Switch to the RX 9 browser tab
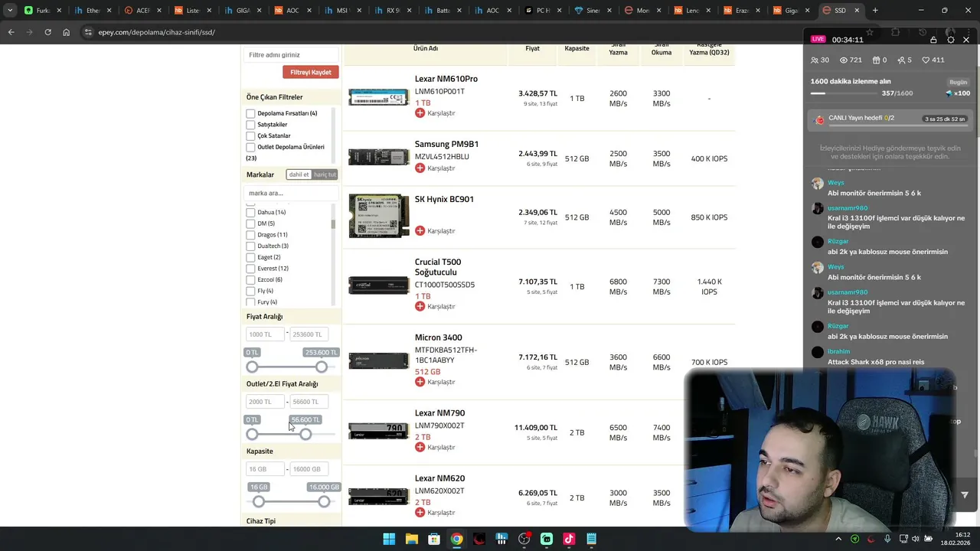Screen dimensions: 980x551 [392, 11]
